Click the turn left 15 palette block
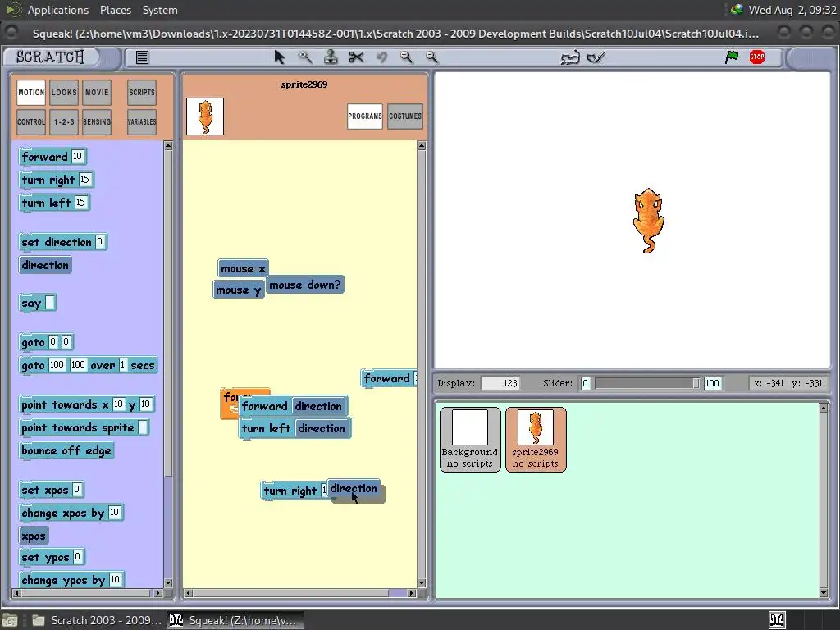 point(54,203)
